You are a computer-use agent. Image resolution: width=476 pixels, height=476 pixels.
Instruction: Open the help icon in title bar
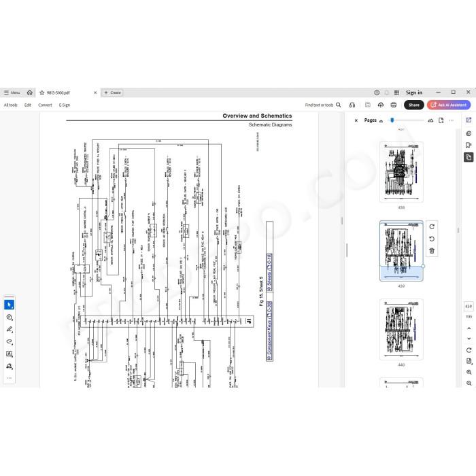pyautogui.click(x=377, y=92)
